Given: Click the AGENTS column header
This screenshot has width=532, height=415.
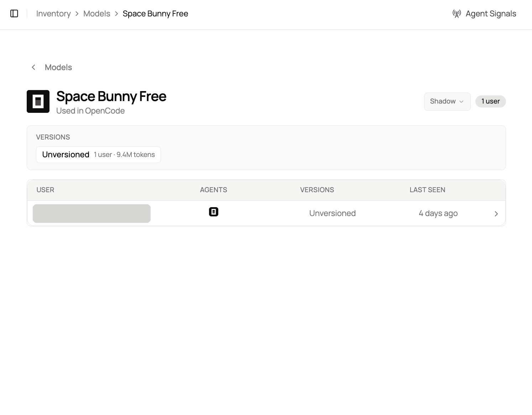Looking at the screenshot, I should point(213,190).
